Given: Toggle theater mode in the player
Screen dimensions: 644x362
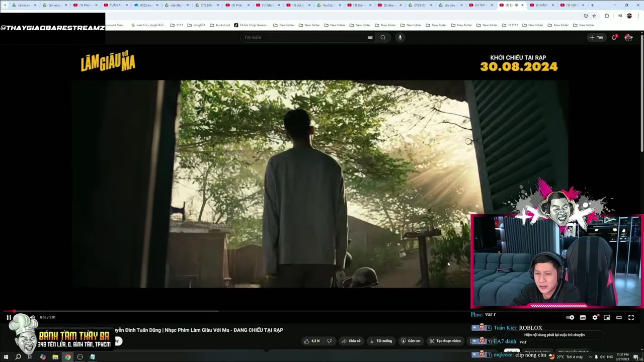Looking at the screenshot, I should pos(619,317).
